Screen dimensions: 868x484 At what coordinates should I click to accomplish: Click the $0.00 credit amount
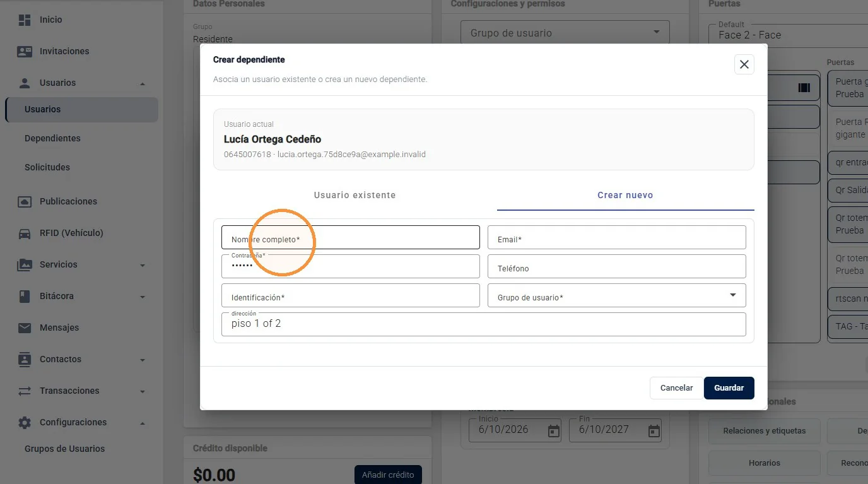click(214, 475)
